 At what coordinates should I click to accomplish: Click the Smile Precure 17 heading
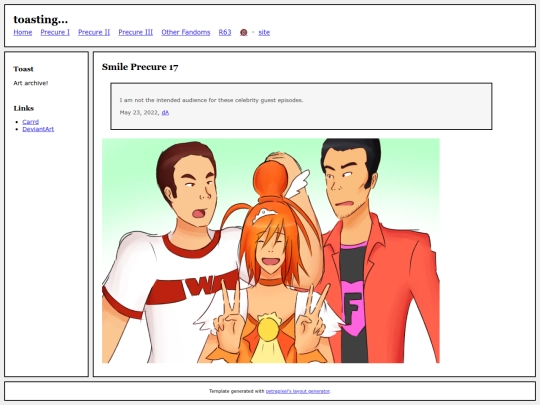pos(140,67)
